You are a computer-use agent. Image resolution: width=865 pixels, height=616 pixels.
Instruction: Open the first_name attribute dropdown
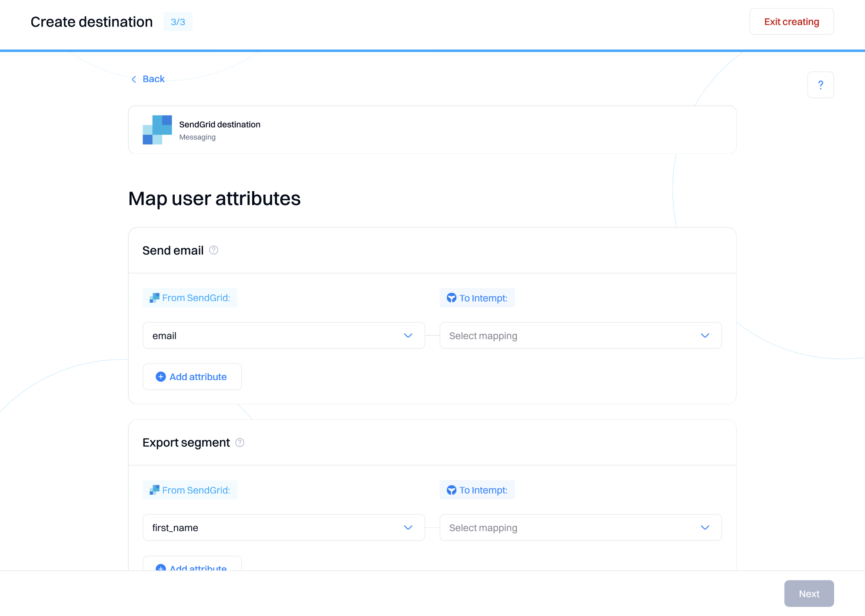[283, 527]
